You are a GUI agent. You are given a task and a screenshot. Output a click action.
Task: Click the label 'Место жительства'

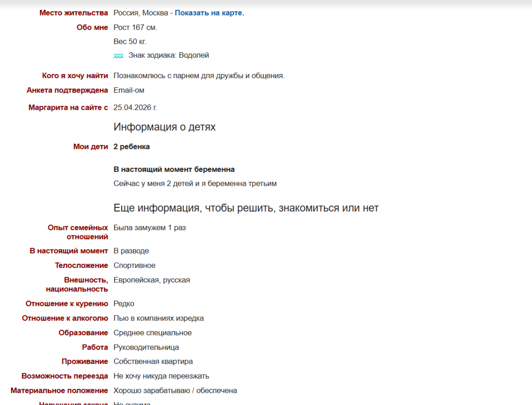click(x=74, y=13)
